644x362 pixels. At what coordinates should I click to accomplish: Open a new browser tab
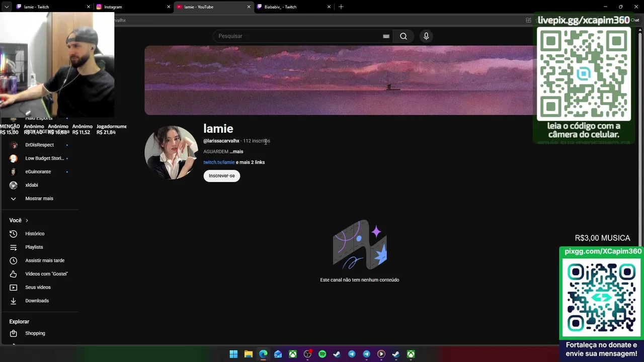pyautogui.click(x=341, y=7)
